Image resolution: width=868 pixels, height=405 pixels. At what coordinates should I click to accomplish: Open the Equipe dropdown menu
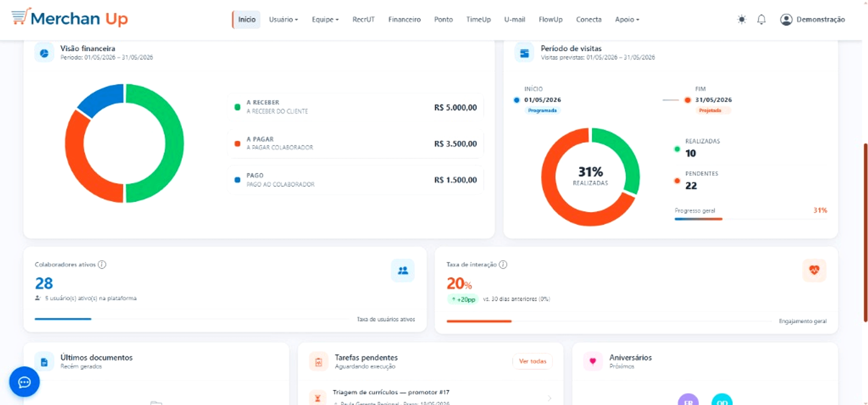coord(325,19)
